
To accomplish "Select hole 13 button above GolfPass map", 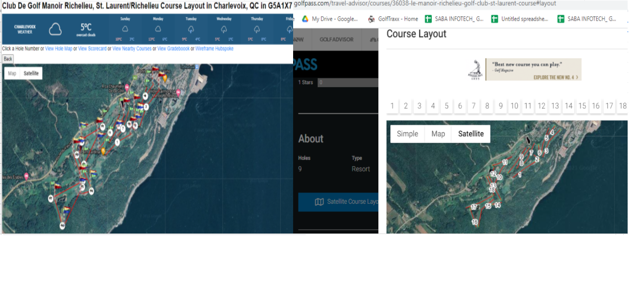I will click(x=555, y=106).
